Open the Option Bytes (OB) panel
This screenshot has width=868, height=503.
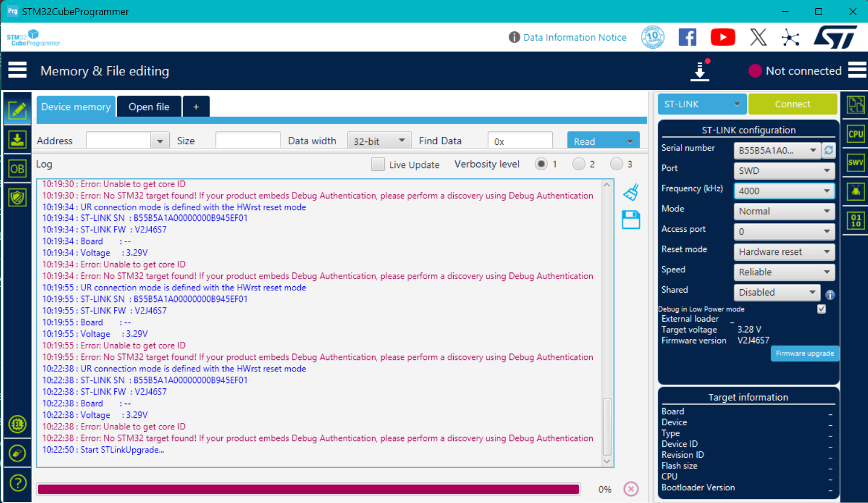[x=17, y=169]
